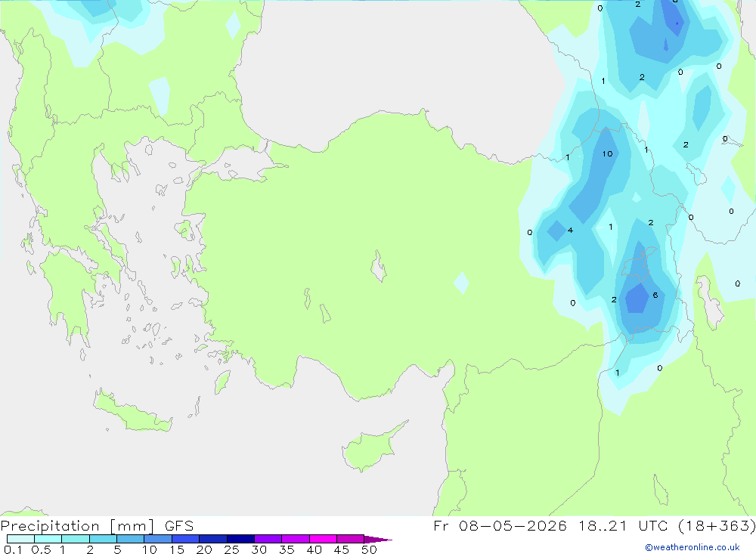Screen dimensions: 756x554
Task: Click the date '08-05-2026' text
Action: (x=513, y=525)
